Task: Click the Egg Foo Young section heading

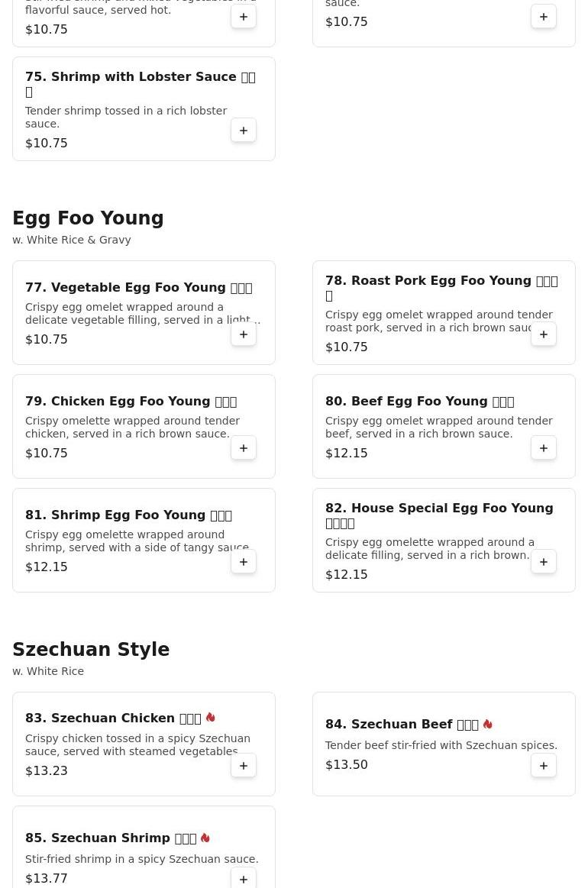Action: tap(88, 218)
